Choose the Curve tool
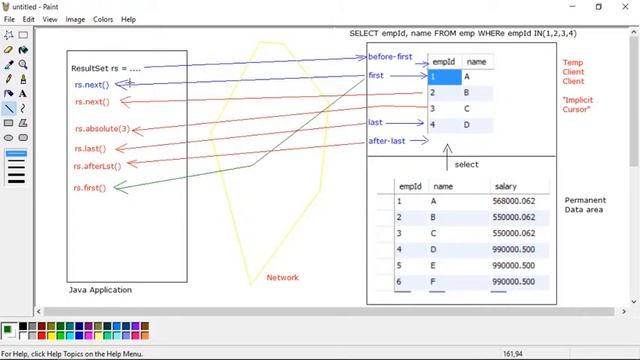 pyautogui.click(x=23, y=108)
